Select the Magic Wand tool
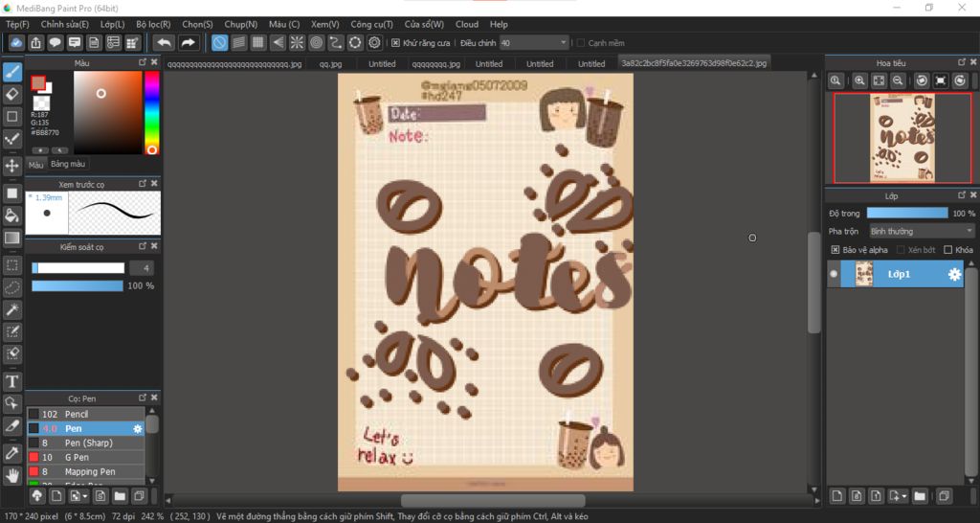 11,309
